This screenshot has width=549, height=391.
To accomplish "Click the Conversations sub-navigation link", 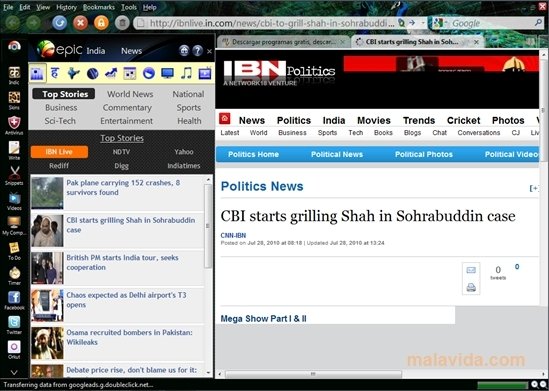I will click(479, 133).
